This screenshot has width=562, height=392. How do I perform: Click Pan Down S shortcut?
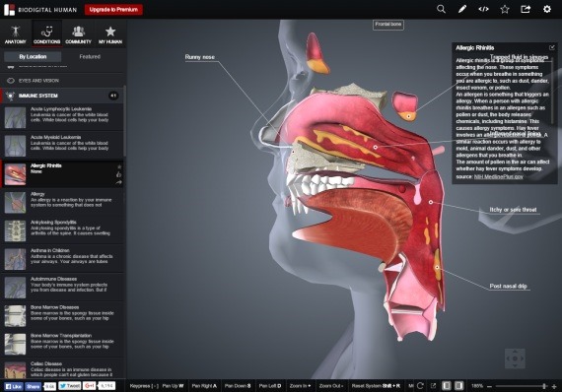(238, 386)
